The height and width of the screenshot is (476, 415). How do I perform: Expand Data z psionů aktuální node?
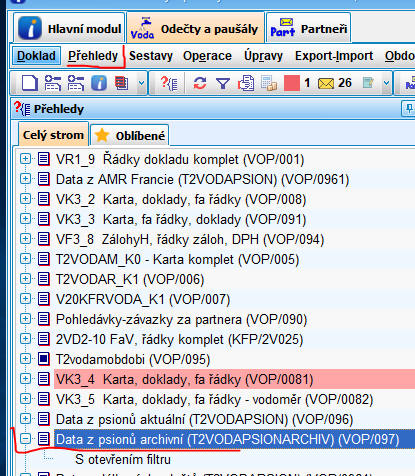(25, 419)
